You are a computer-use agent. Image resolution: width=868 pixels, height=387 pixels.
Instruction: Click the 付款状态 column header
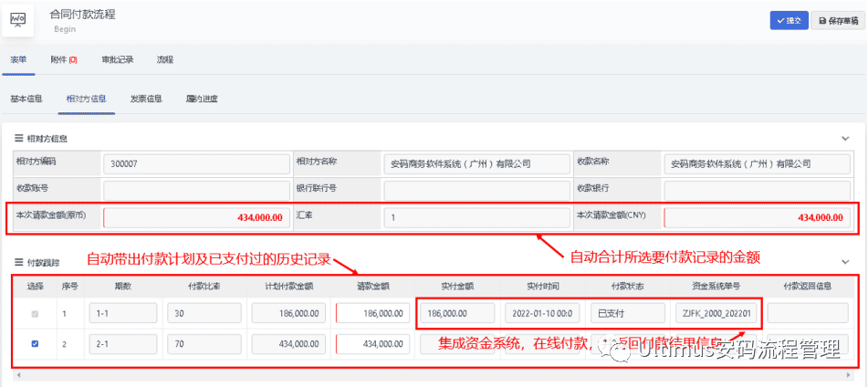pos(627,287)
